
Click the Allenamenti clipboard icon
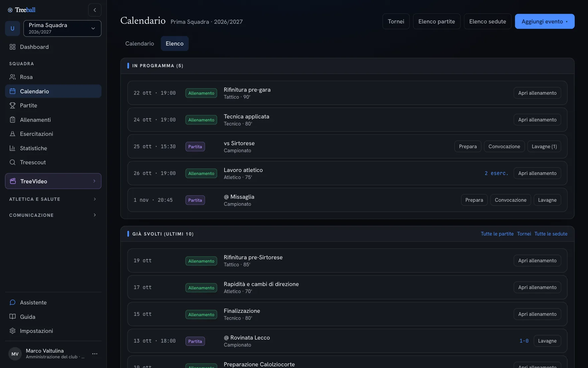[13, 120]
